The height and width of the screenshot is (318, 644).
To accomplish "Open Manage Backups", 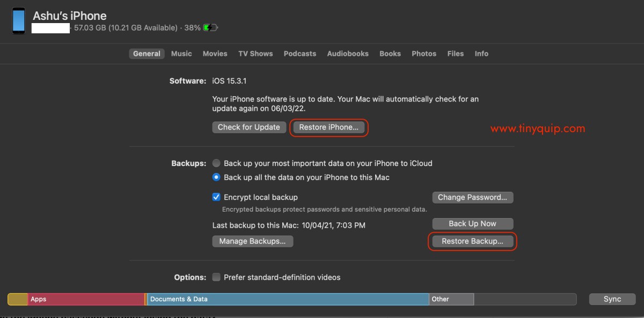I will tap(252, 241).
